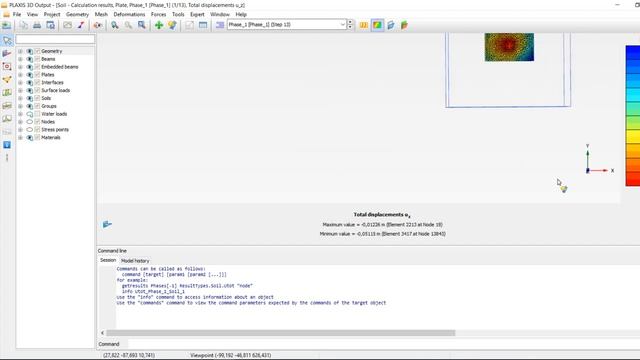Image resolution: width=640 pixels, height=360 pixels.
Task: Toggle the highlighted contour shading plot icon
Action: [x=377, y=25]
